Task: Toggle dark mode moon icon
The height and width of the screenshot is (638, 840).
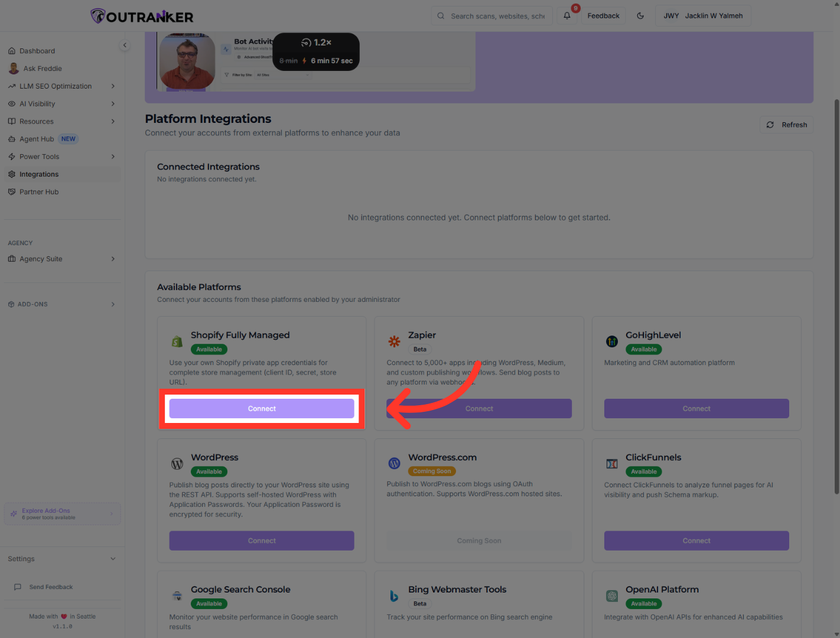Action: click(640, 16)
